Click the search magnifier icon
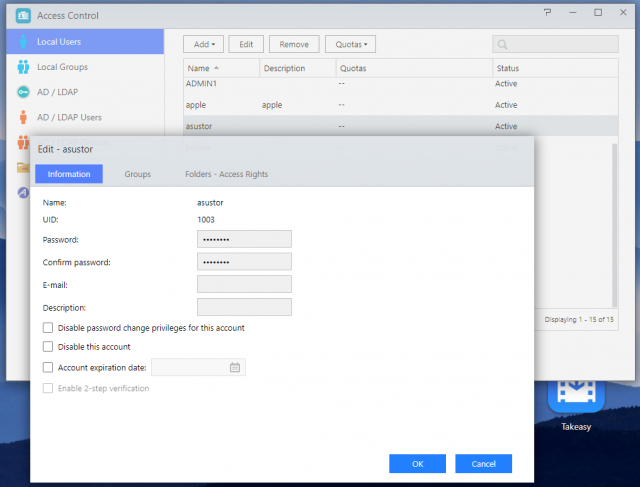The height and width of the screenshot is (487, 640). tap(503, 44)
